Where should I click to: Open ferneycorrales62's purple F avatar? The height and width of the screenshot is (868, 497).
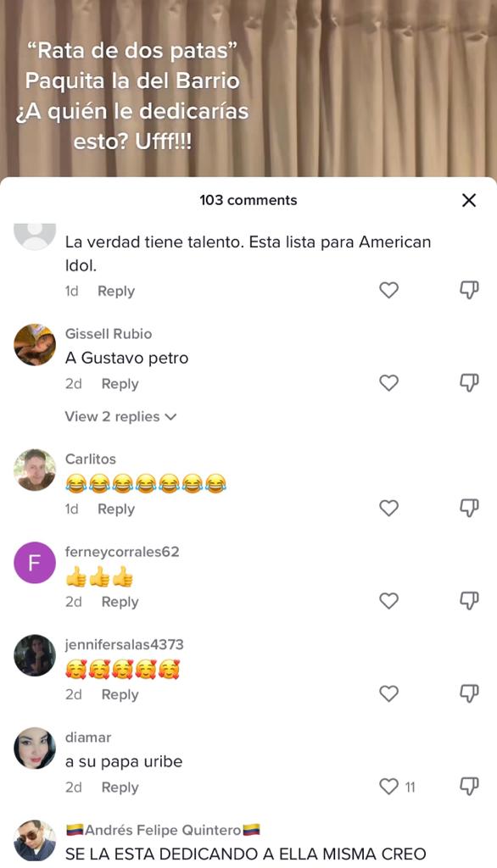35,563
